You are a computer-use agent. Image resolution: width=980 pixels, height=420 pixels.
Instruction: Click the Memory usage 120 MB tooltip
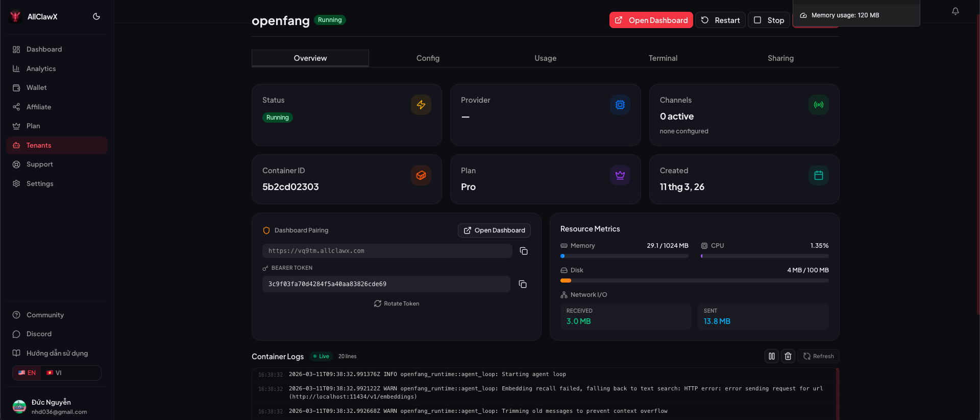856,15
